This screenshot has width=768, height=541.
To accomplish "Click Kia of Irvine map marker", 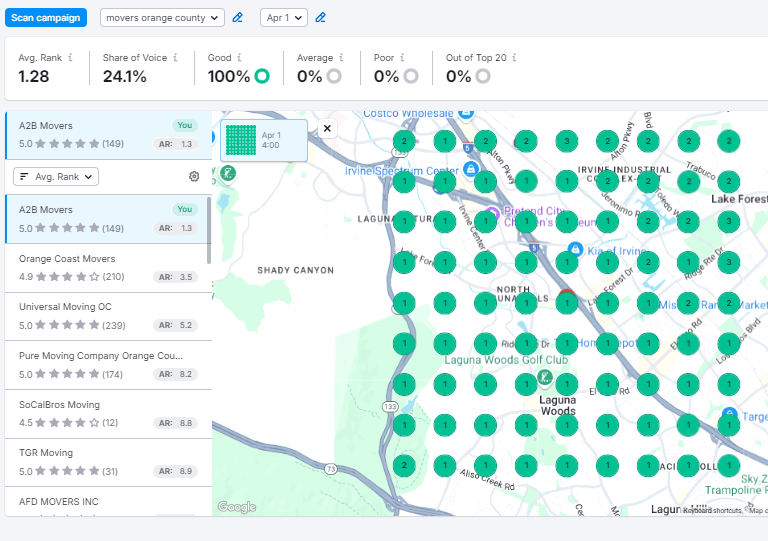I will (575, 250).
